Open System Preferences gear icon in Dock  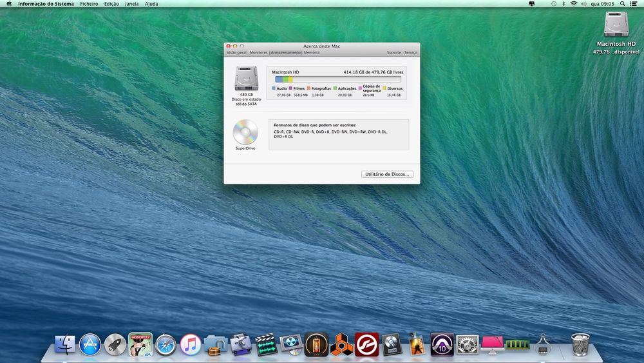point(467,344)
